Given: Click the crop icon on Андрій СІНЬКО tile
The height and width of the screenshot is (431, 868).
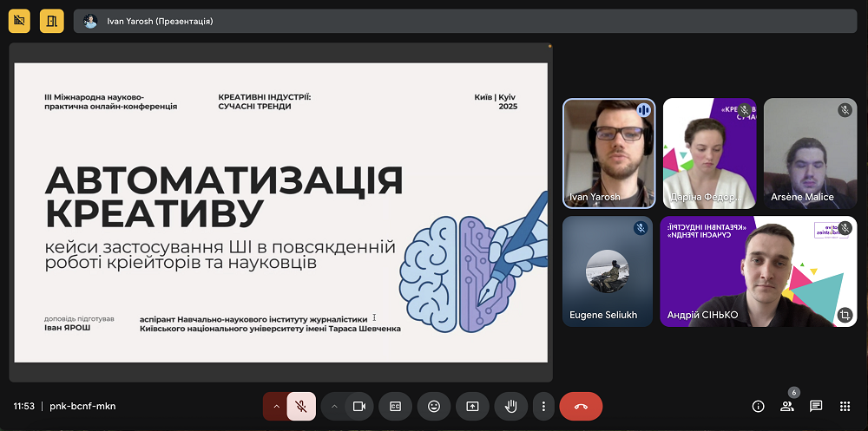Looking at the screenshot, I should pyautogui.click(x=845, y=314).
